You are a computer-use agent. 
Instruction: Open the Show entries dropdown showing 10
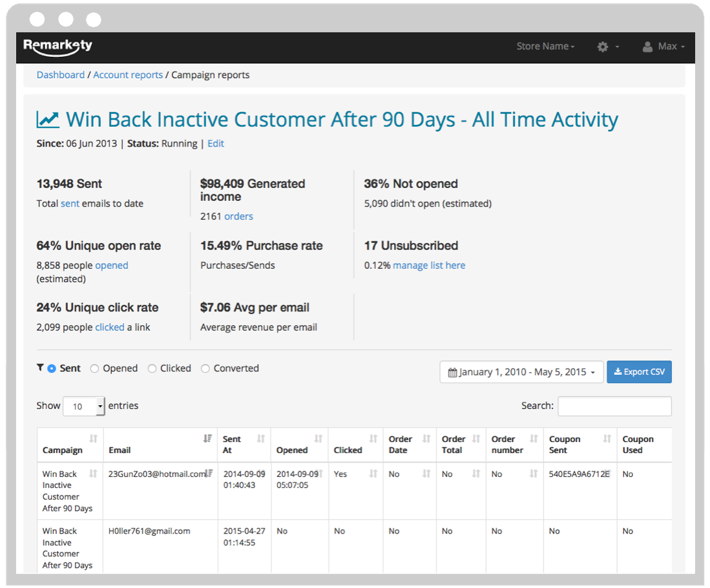pos(83,406)
